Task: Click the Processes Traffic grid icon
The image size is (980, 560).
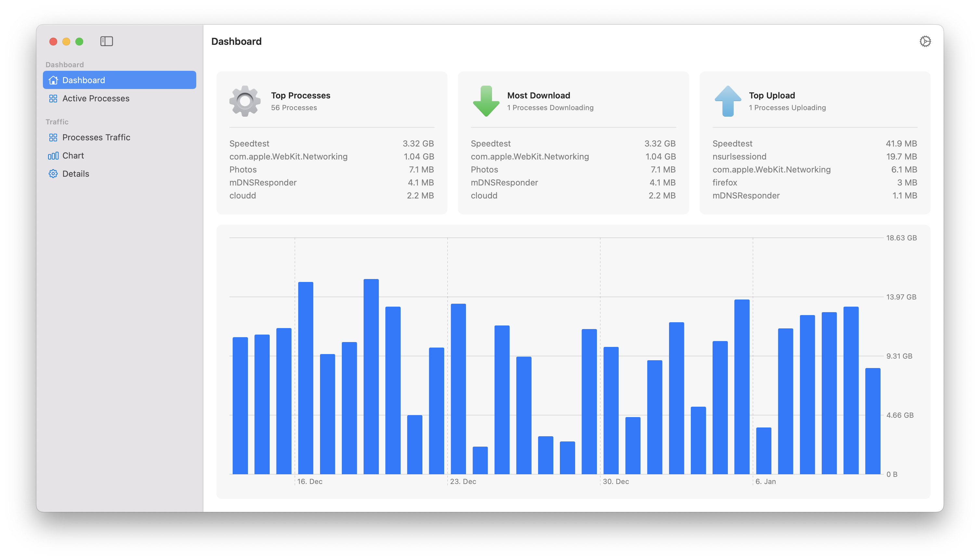Action: click(x=53, y=137)
